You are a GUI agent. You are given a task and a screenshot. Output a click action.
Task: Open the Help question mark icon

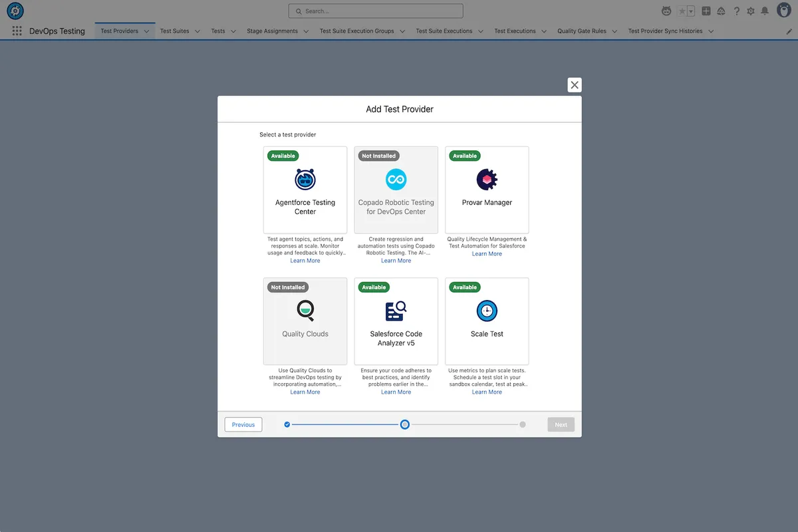pyautogui.click(x=736, y=11)
